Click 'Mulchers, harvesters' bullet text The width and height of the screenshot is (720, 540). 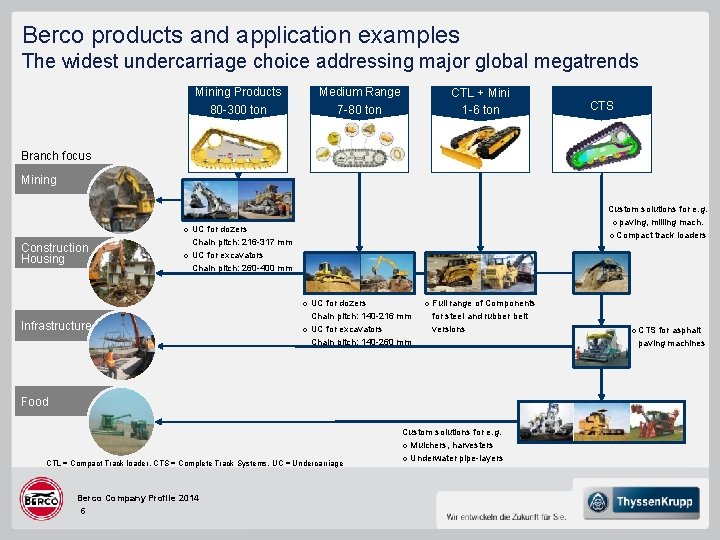[451, 445]
